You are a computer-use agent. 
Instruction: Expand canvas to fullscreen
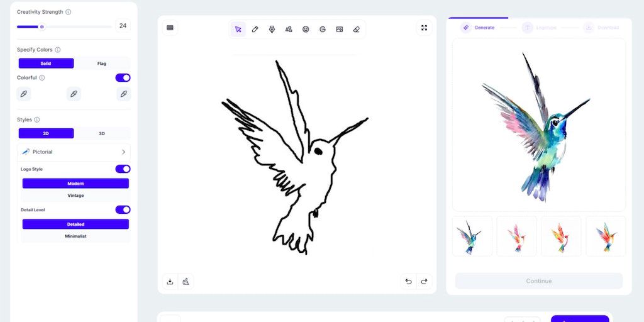pyautogui.click(x=425, y=28)
